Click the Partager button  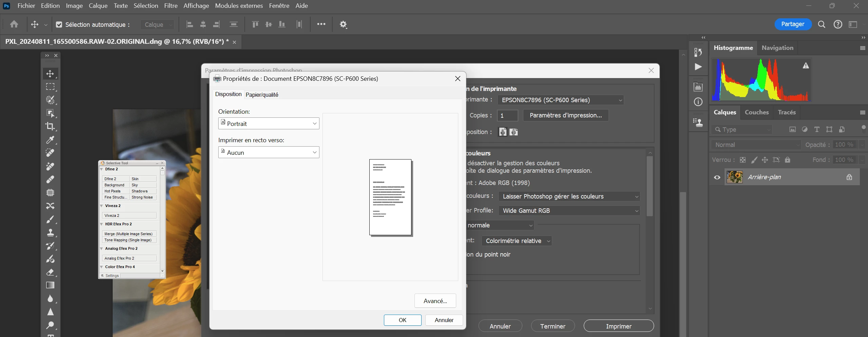793,24
